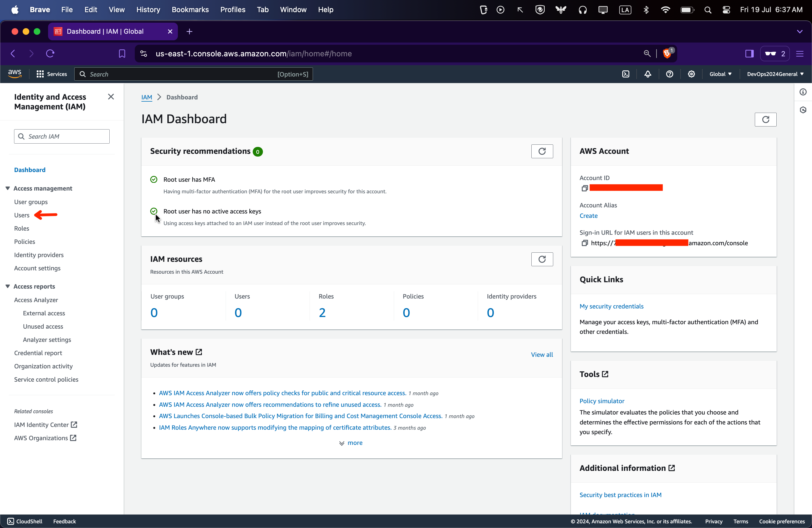Click the browser back arrow

point(13,54)
